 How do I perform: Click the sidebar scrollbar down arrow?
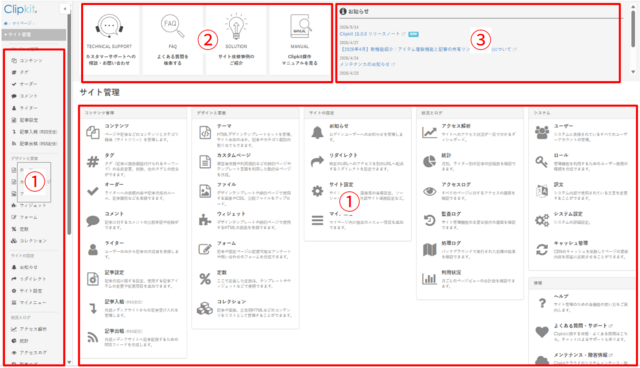click(69, 362)
